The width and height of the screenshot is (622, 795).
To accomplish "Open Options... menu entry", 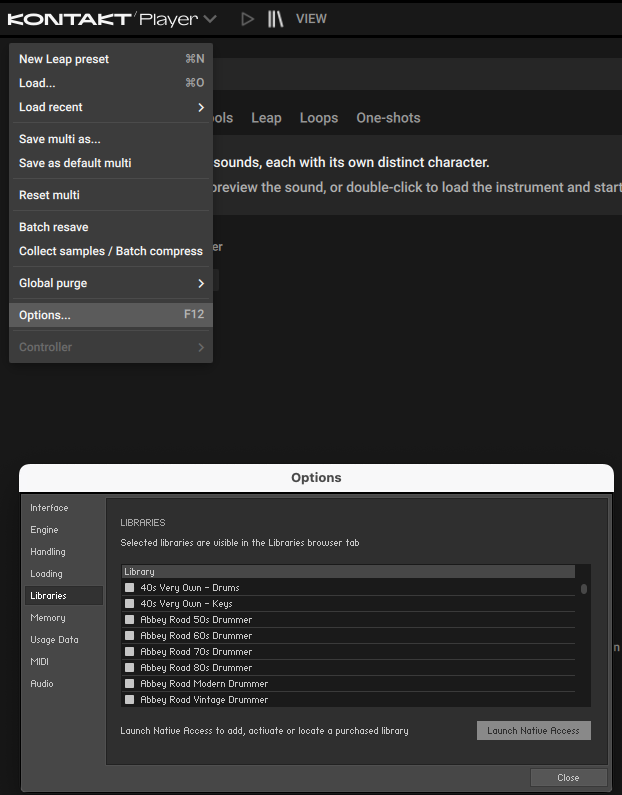I will click(x=111, y=315).
